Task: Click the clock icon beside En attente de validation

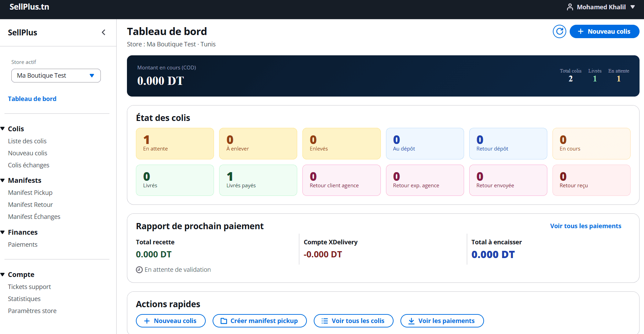Action: (x=139, y=270)
